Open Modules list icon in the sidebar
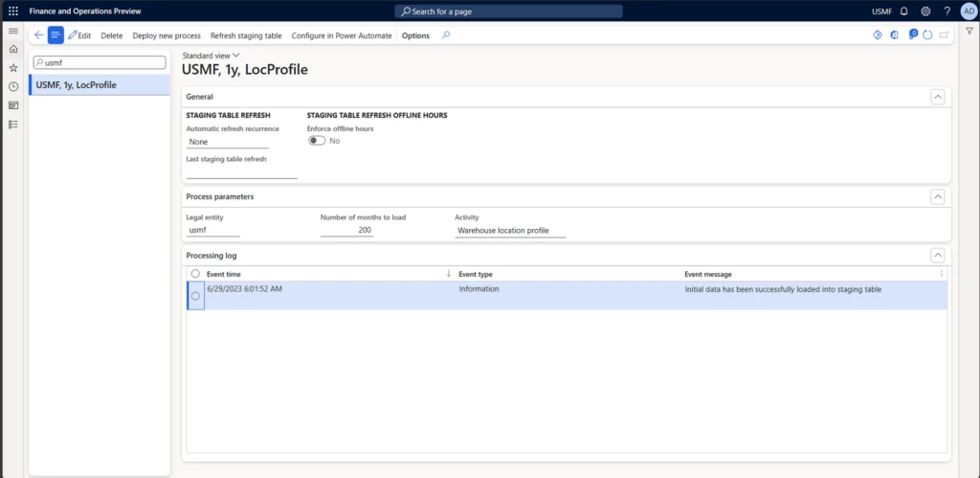Viewport: 980px width, 478px height. 13,124
